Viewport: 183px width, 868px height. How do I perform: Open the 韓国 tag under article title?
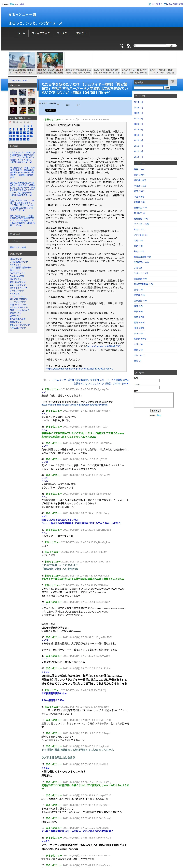pos(68,105)
